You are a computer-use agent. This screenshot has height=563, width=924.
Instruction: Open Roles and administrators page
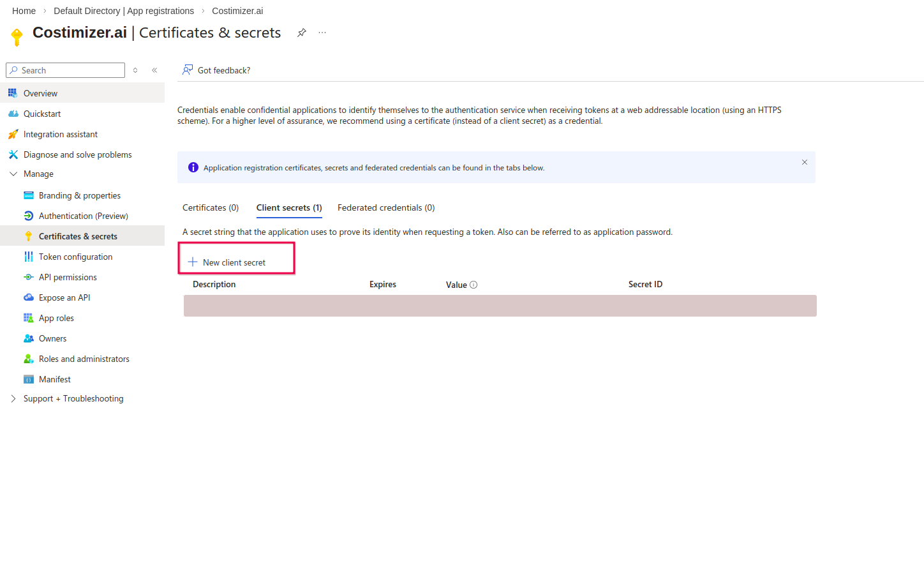coord(84,359)
